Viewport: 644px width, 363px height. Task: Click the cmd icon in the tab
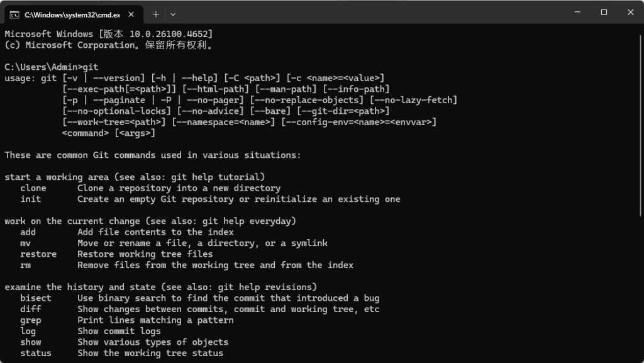tap(14, 14)
